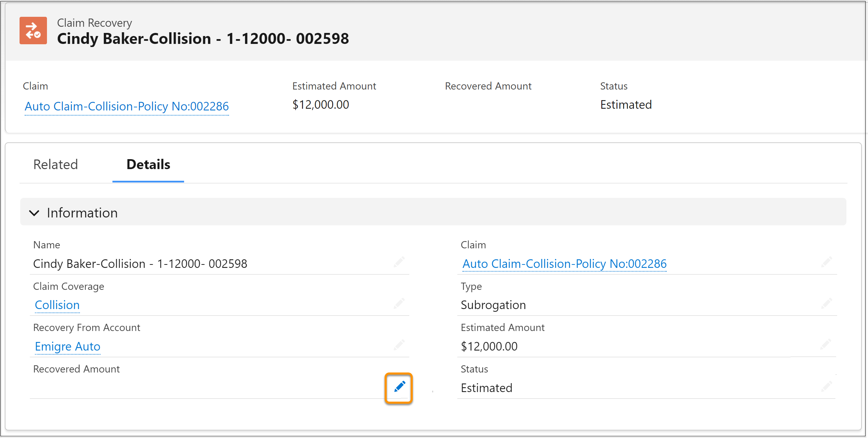
Task: Edit the Name field pencil icon
Action: click(399, 262)
